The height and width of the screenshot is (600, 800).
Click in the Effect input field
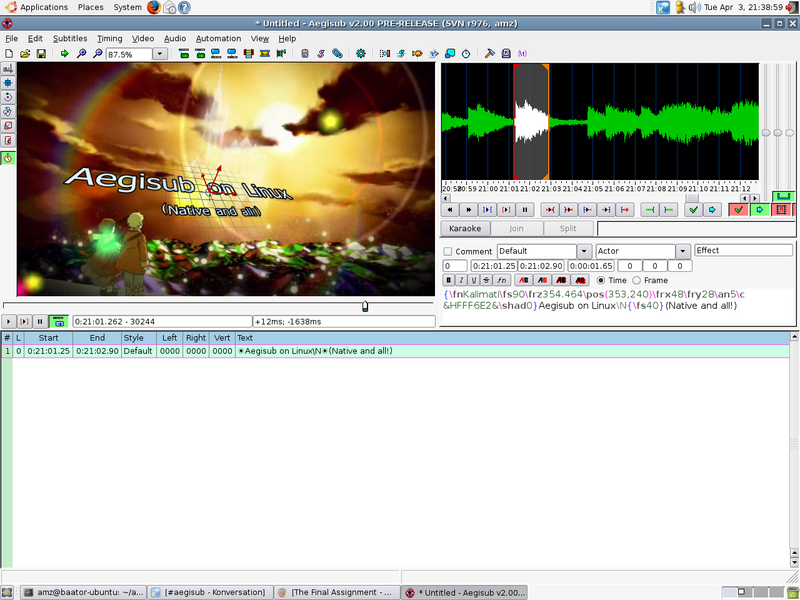tap(743, 251)
